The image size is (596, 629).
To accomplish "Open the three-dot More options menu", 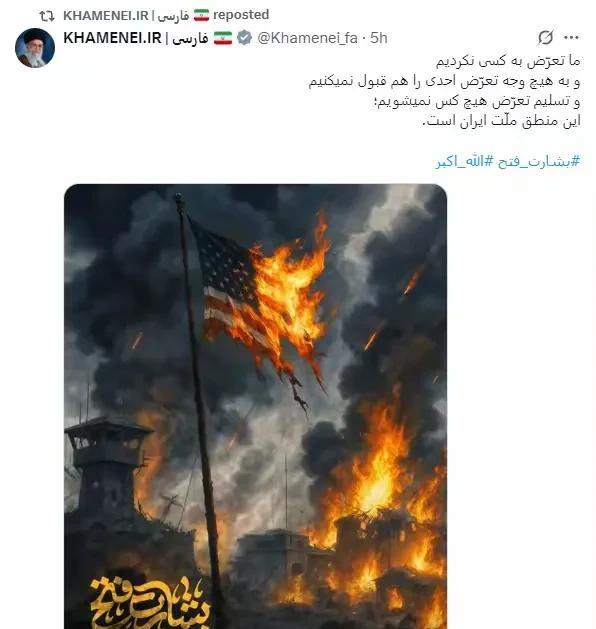I will click(x=571, y=38).
